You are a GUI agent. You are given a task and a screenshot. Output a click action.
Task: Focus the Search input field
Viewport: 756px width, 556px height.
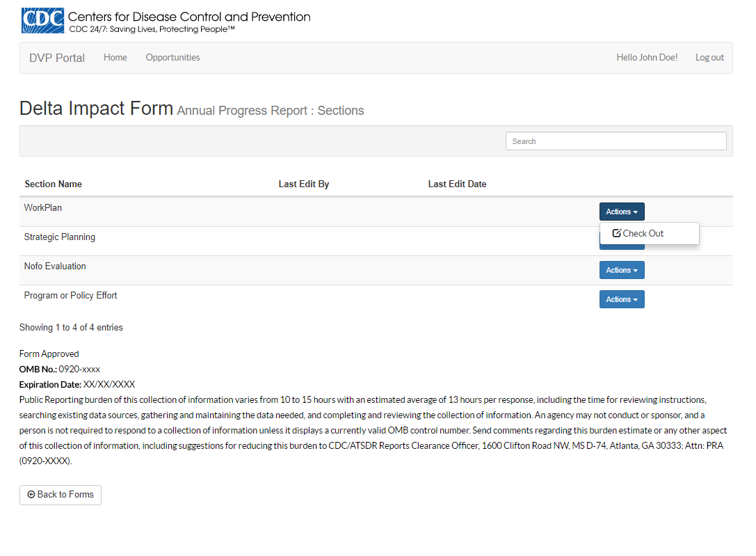[616, 141]
